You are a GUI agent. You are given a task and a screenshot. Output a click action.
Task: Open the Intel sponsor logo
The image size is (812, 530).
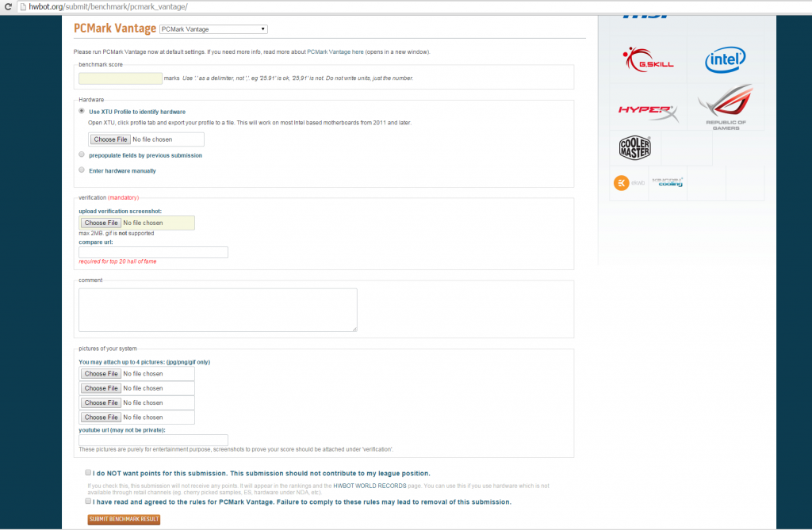point(725,59)
